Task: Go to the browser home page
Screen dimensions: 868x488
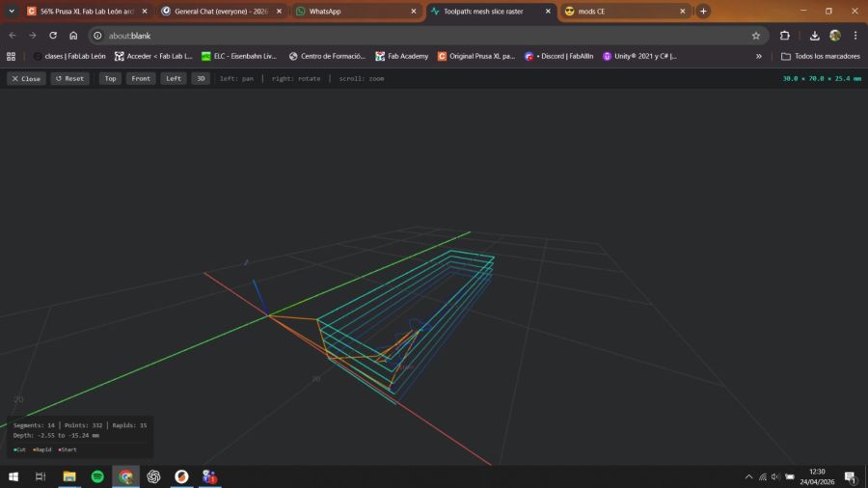Action: (x=73, y=36)
